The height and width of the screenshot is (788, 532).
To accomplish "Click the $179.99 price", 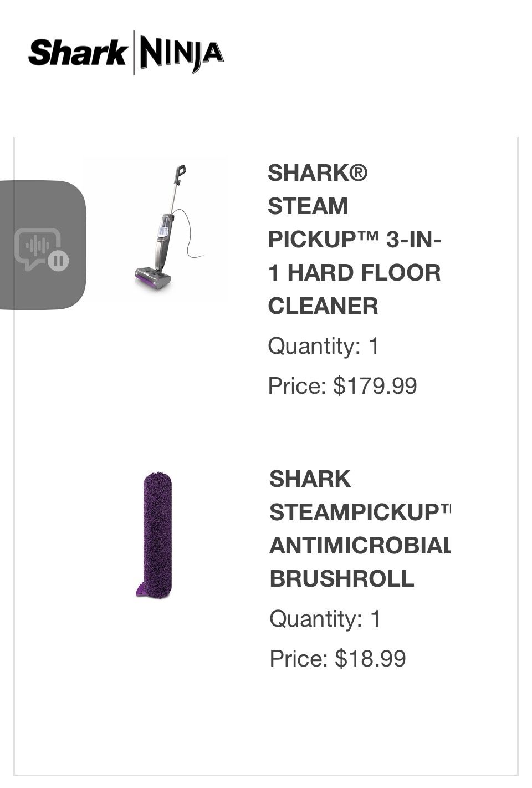I will click(375, 385).
